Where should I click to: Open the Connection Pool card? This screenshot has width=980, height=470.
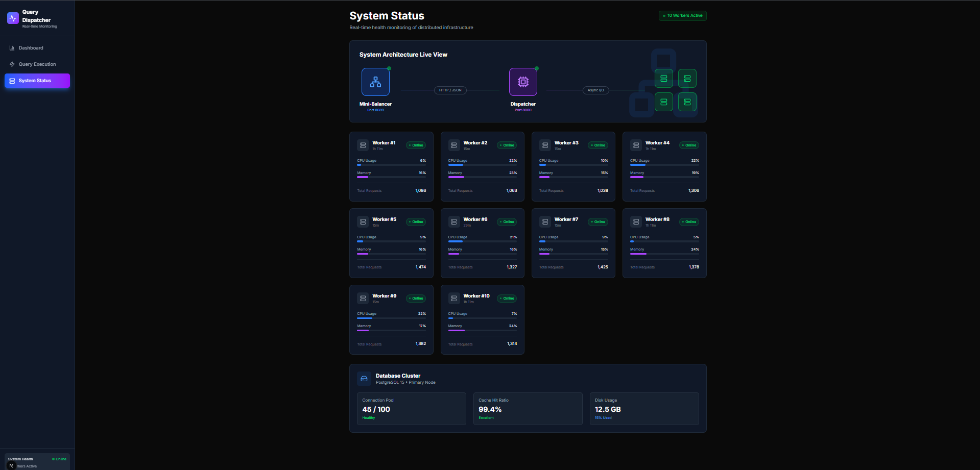tap(411, 409)
